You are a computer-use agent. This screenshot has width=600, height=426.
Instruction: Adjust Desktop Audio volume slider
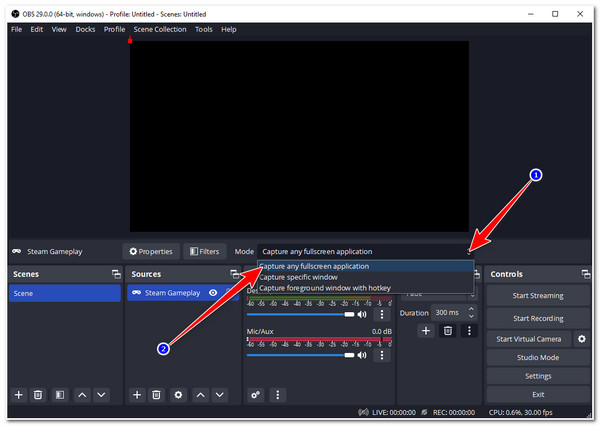point(301,314)
